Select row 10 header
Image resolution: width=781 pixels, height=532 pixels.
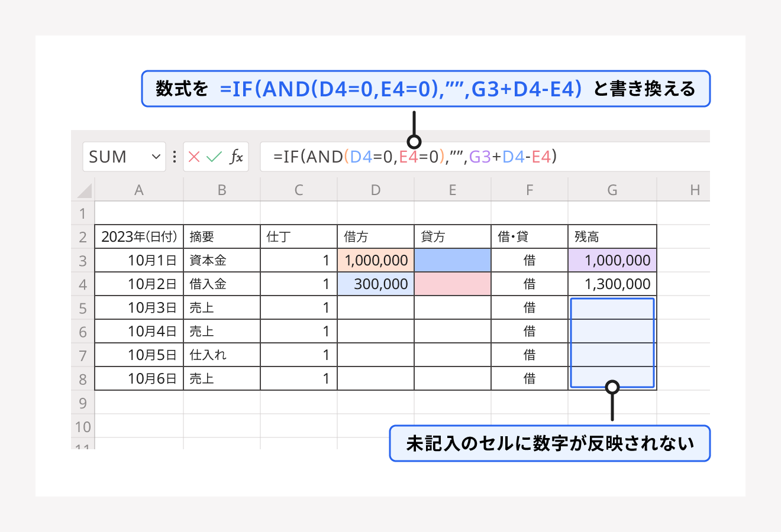coord(83,426)
